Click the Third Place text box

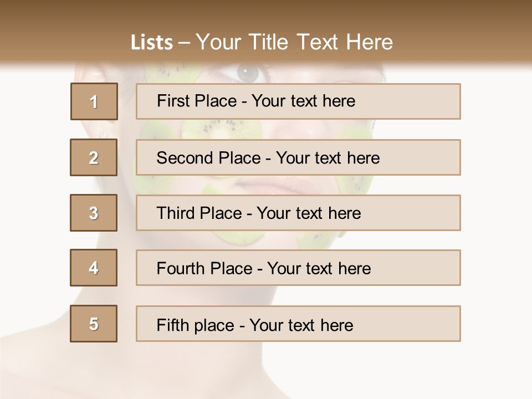pos(298,213)
